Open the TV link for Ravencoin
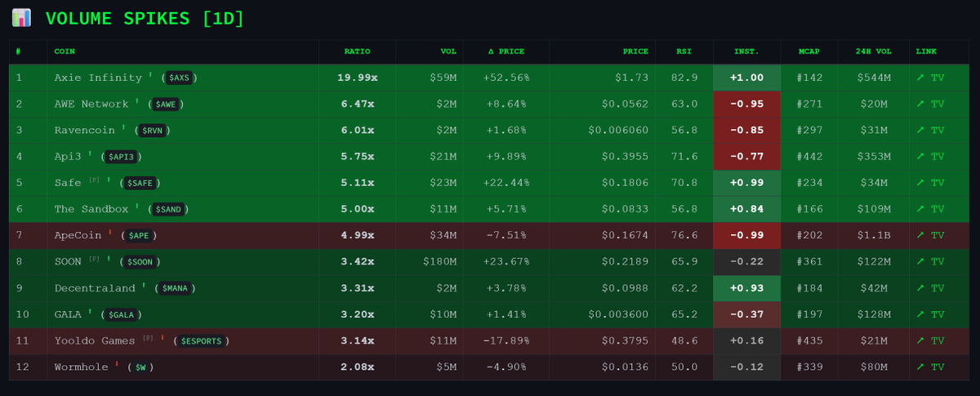This screenshot has height=396, width=980. pos(930,130)
